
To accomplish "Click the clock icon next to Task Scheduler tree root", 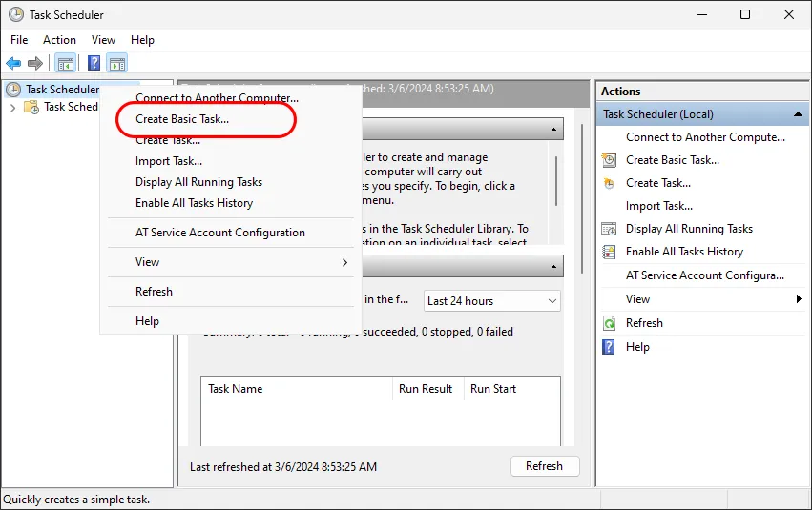I will coord(13,90).
